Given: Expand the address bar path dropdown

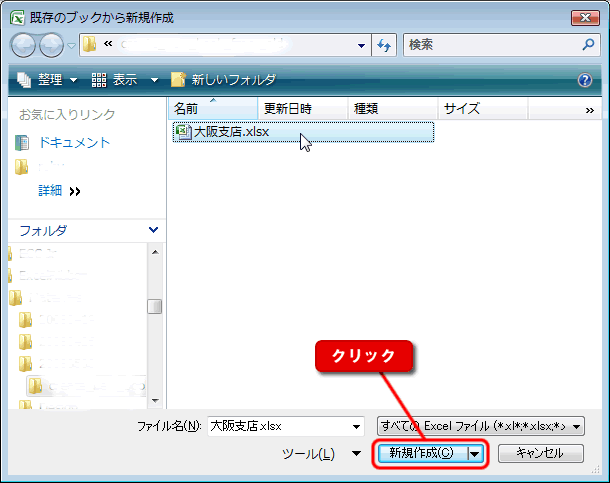Looking at the screenshot, I should click(361, 45).
